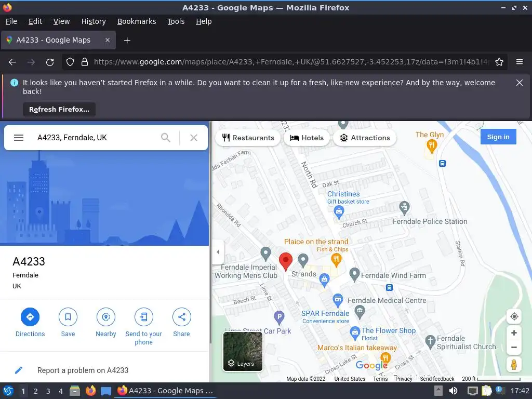Click the pencil Report a problem icon
Screen dimensions: 532x399
(x=19, y=370)
